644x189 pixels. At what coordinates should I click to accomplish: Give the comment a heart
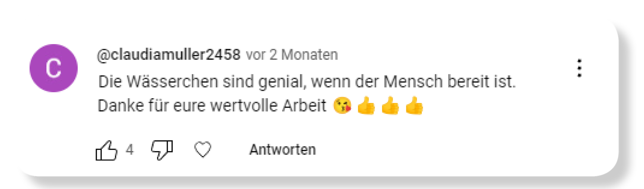[x=203, y=149]
